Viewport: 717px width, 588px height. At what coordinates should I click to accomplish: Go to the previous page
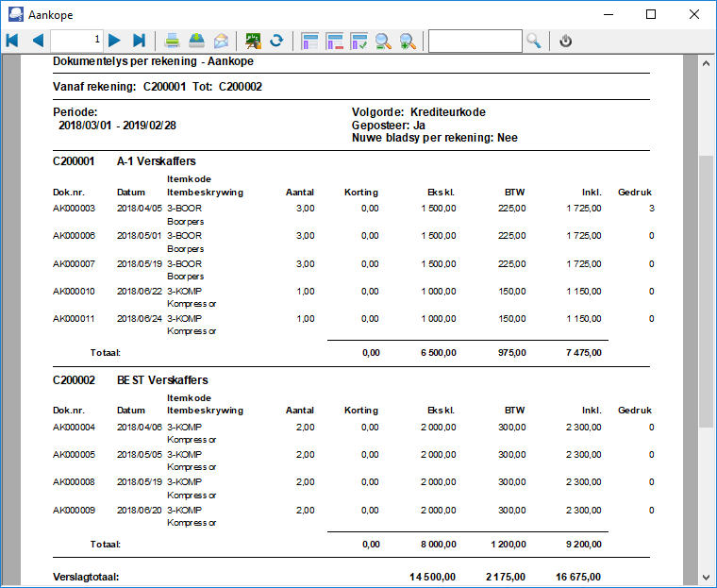pos(38,41)
